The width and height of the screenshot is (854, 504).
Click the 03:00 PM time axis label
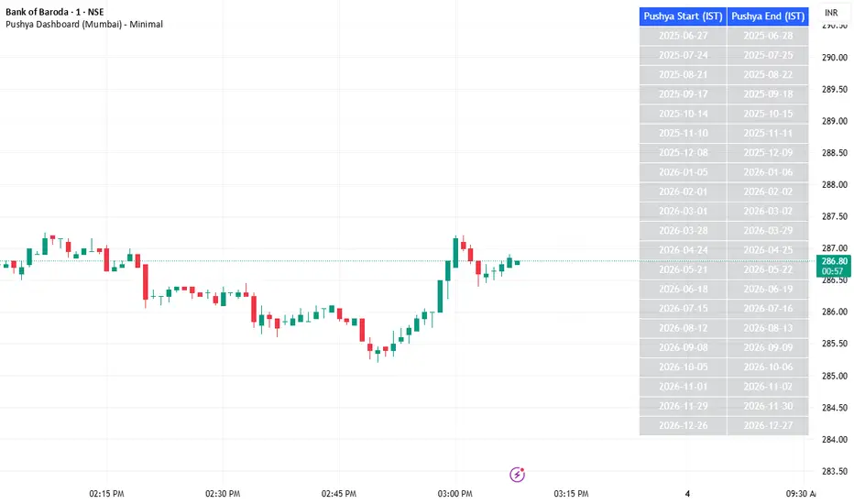click(455, 493)
